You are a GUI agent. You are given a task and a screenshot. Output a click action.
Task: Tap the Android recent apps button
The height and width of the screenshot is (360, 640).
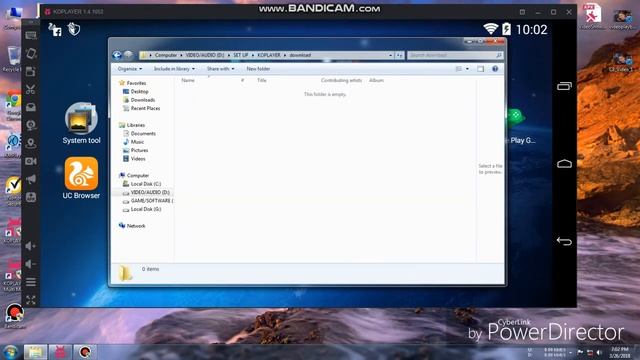564,86
